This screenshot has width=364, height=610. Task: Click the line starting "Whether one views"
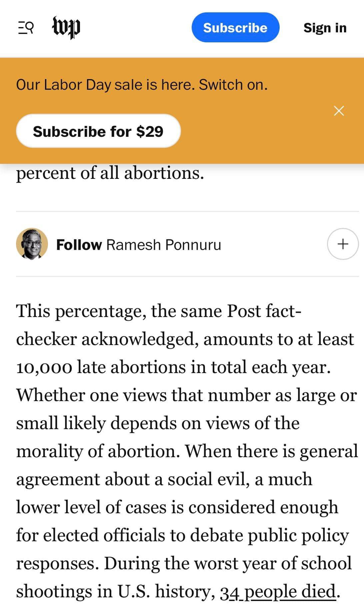click(187, 395)
